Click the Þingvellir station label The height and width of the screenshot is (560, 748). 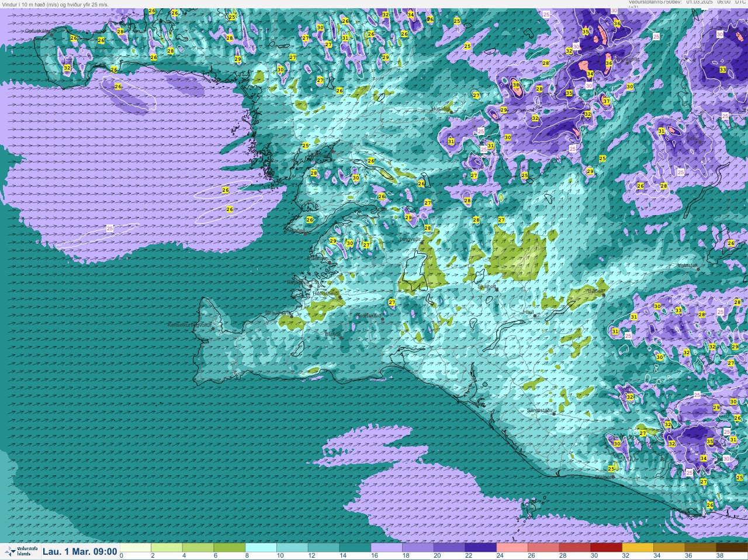point(410,239)
